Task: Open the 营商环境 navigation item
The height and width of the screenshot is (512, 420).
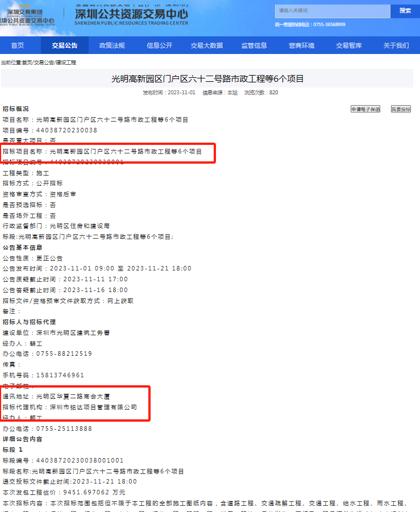Action: [x=301, y=45]
